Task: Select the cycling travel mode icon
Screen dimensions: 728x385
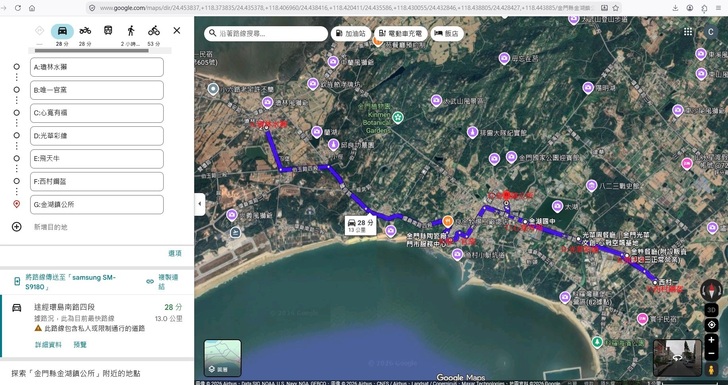Action: [x=154, y=31]
